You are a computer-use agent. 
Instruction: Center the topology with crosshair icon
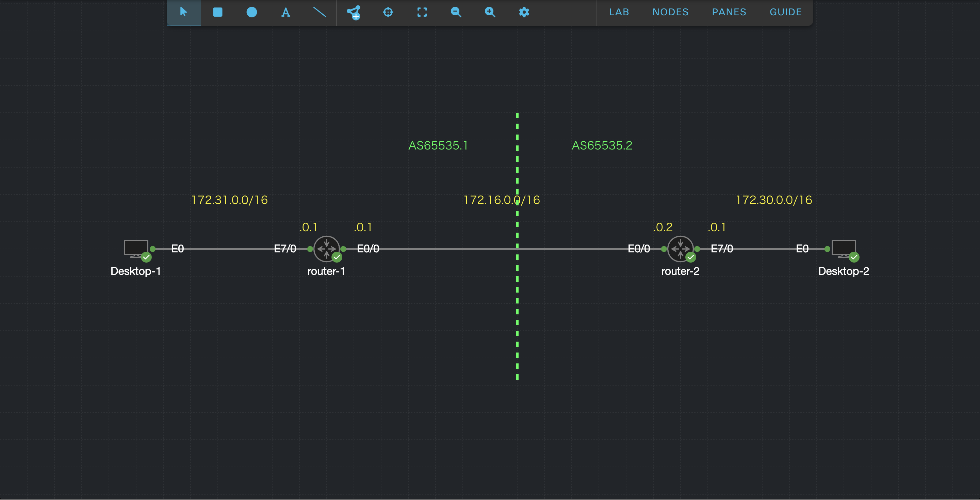[x=388, y=12]
